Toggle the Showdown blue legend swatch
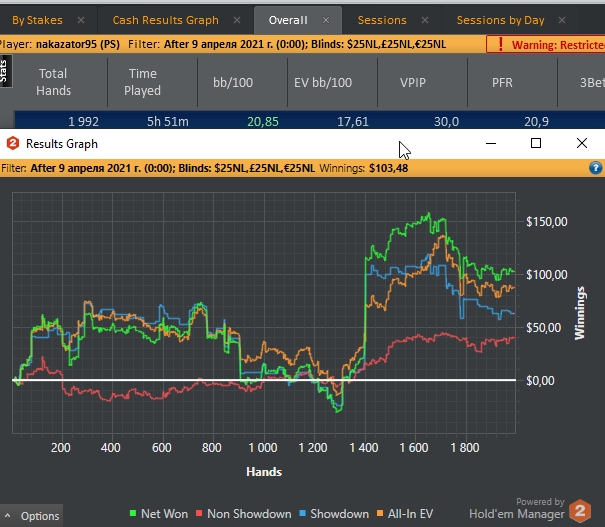 tap(302, 513)
